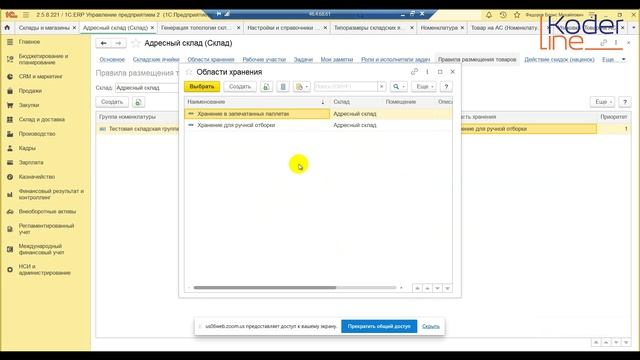The width and height of the screenshot is (640, 360).
Task: Click the search input field in dialog
Action: click(x=346, y=87)
